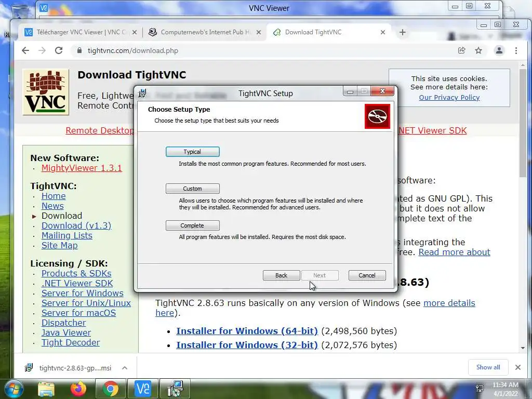Open the Server for Windows link
This screenshot has width=532, height=399.
pos(83,293)
